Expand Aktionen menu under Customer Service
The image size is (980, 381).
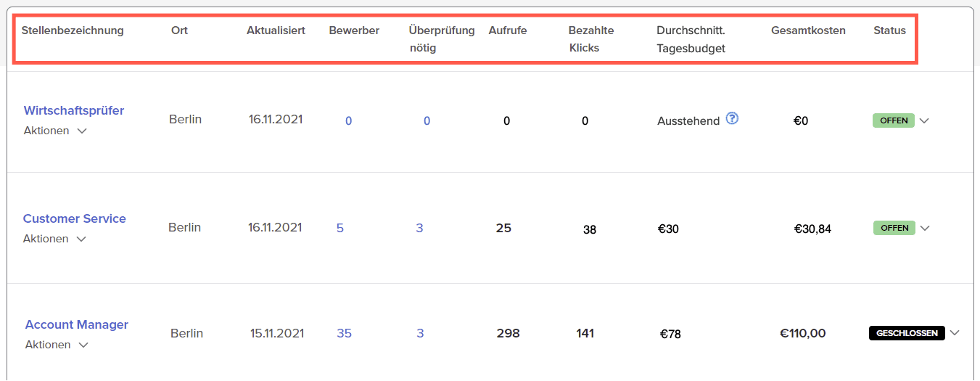[55, 239]
